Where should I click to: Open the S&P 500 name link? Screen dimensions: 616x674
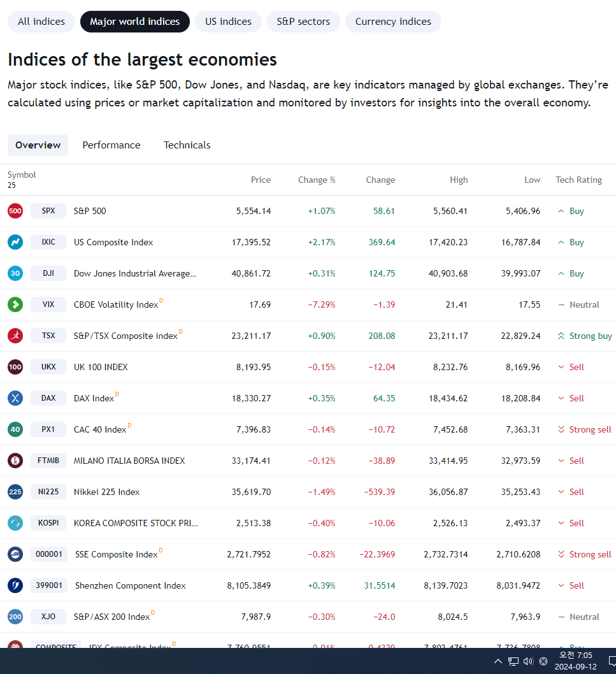[90, 211]
